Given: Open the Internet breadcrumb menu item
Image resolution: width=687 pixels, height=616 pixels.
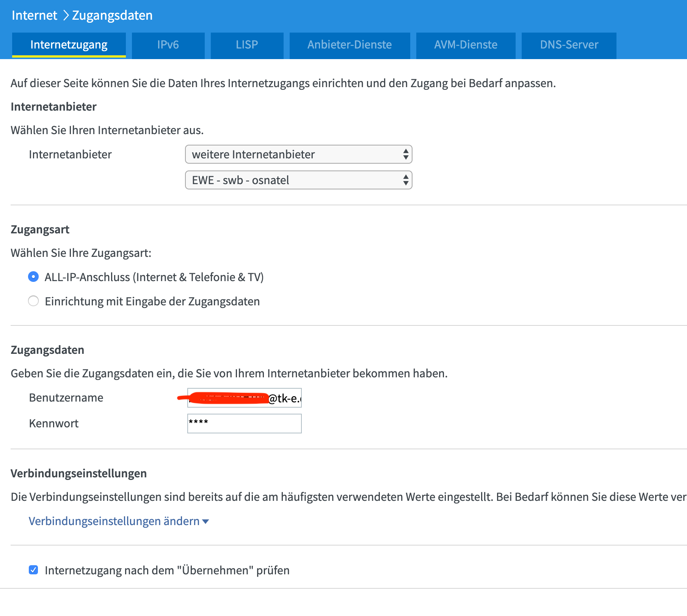Looking at the screenshot, I should pyautogui.click(x=34, y=15).
